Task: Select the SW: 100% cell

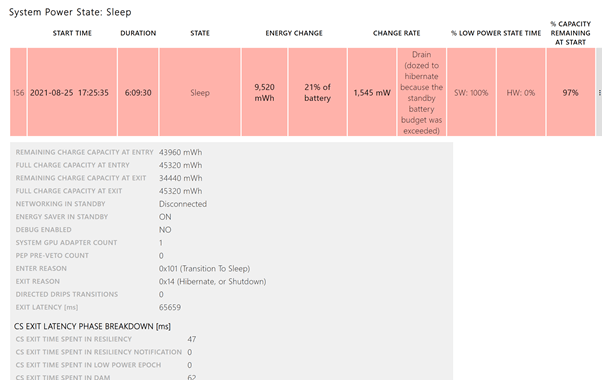Action: [x=471, y=93]
